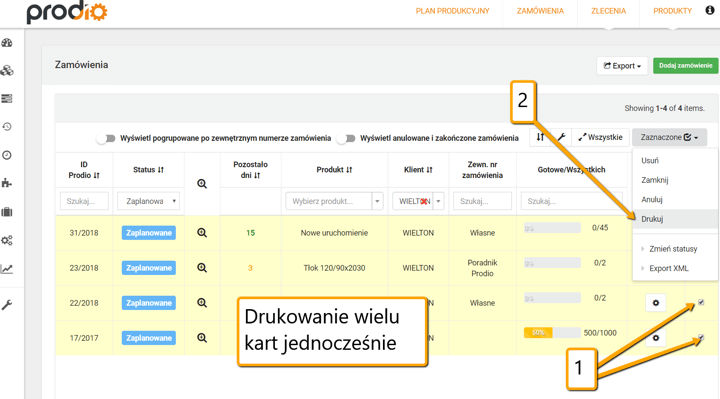
Task: Toggle grouping by external order number
Action: point(107,138)
